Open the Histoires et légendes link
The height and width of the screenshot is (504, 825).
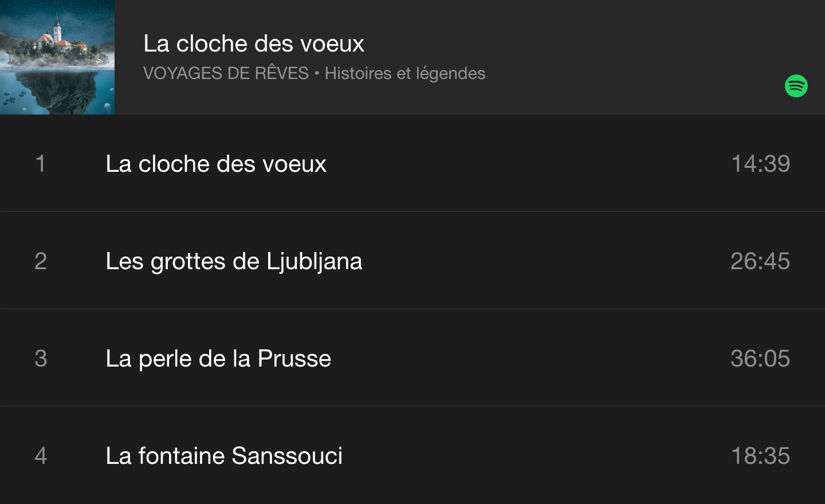point(404,73)
